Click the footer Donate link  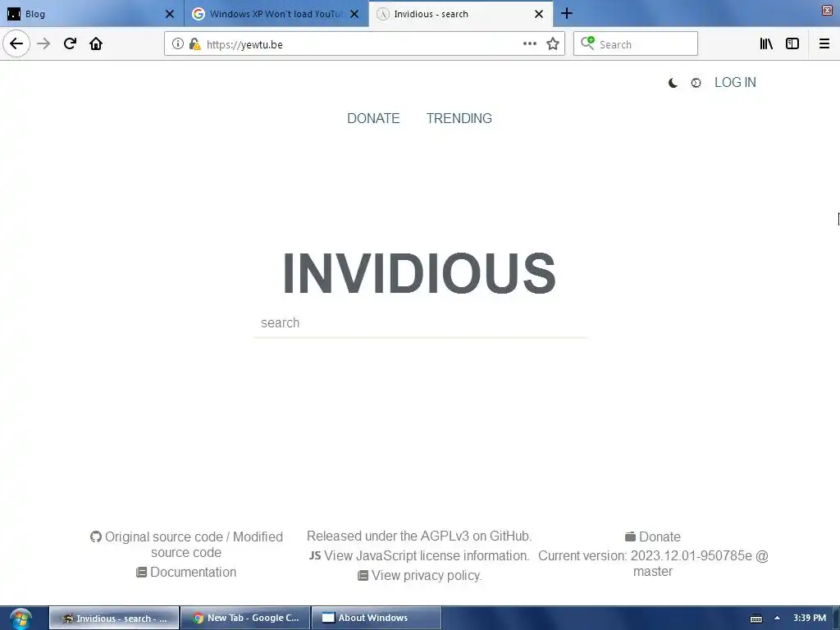[660, 536]
